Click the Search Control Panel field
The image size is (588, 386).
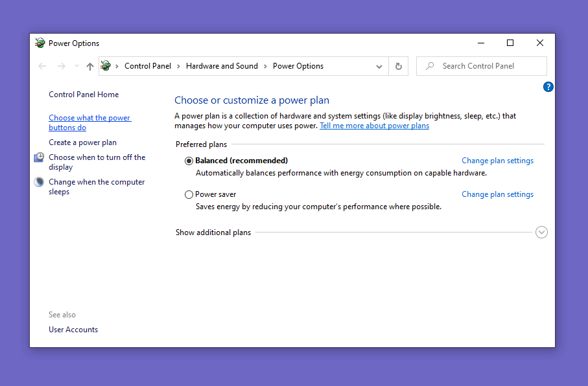(x=482, y=66)
